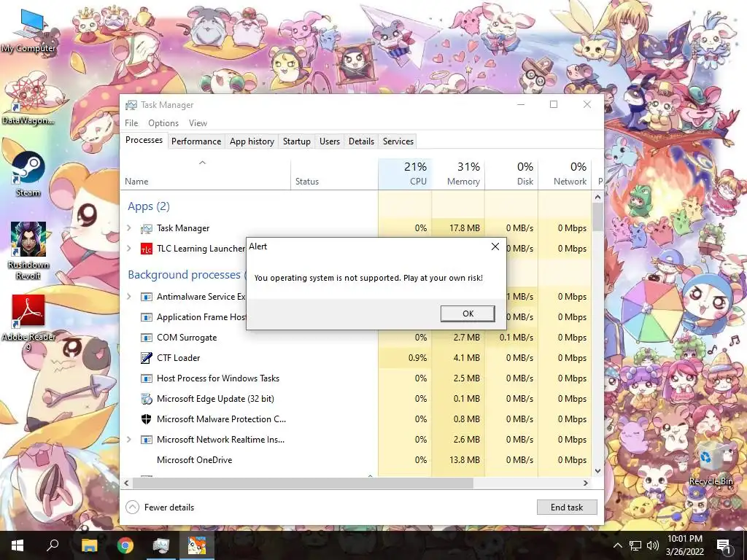Image resolution: width=747 pixels, height=560 pixels.
Task: Expand the TLC Learning Launcher row
Action: (x=128, y=249)
